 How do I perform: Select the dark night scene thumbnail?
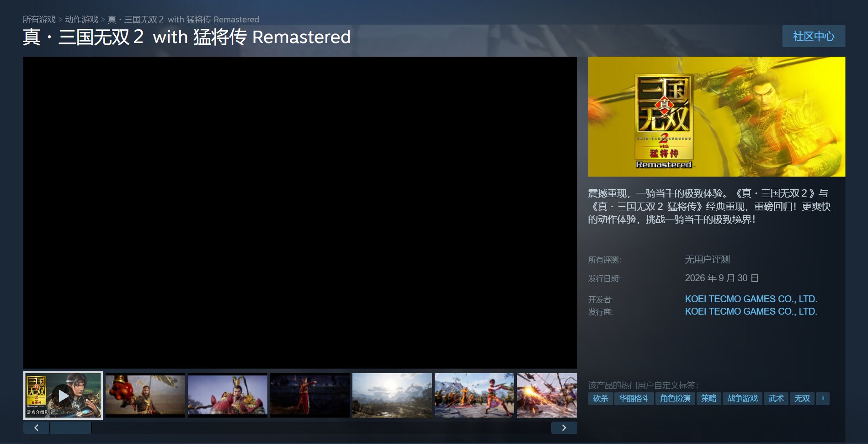310,395
